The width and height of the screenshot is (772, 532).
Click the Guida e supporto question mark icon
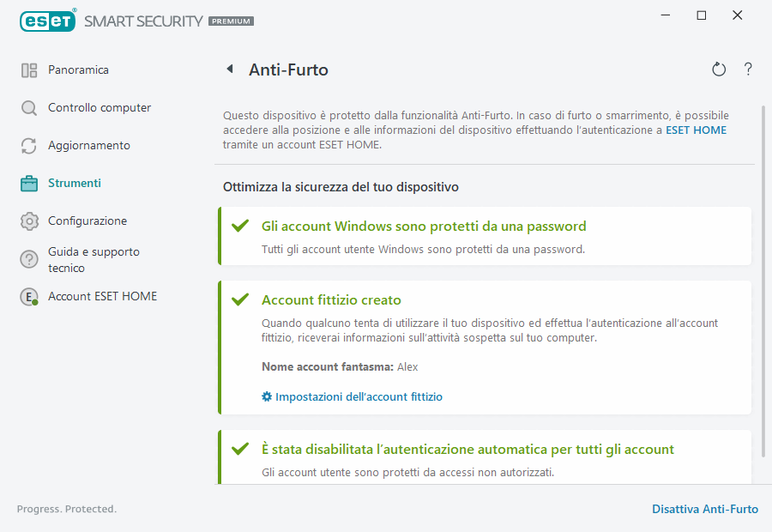[29, 258]
